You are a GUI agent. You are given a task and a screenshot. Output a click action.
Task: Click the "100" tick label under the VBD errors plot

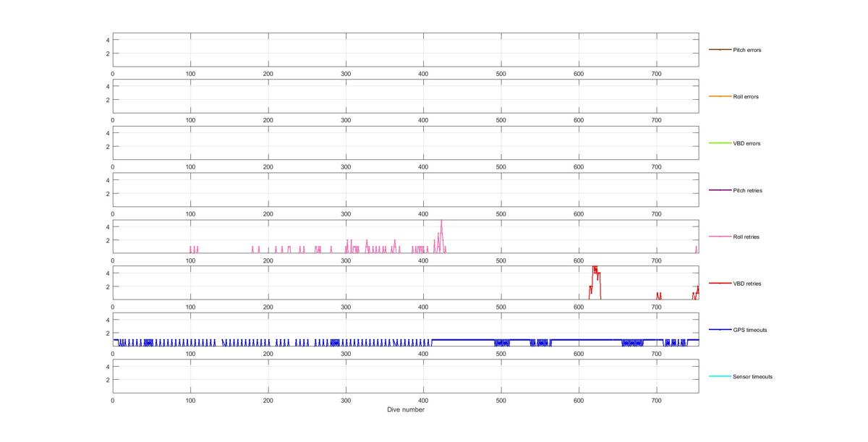190,166
